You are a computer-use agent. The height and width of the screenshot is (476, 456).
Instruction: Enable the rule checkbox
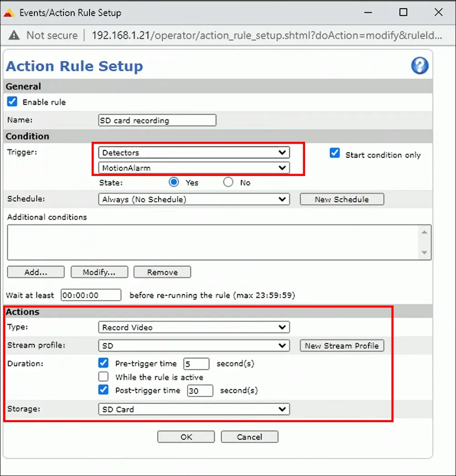point(11,102)
